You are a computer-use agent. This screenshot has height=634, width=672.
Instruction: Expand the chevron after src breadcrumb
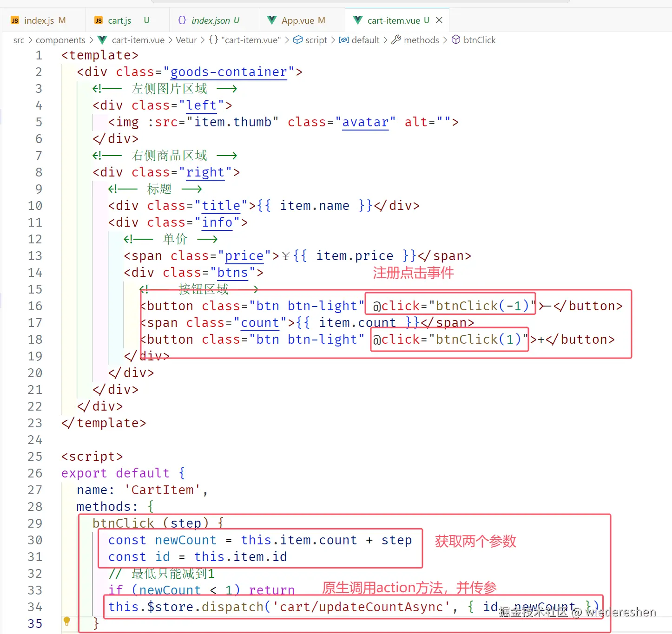point(30,40)
